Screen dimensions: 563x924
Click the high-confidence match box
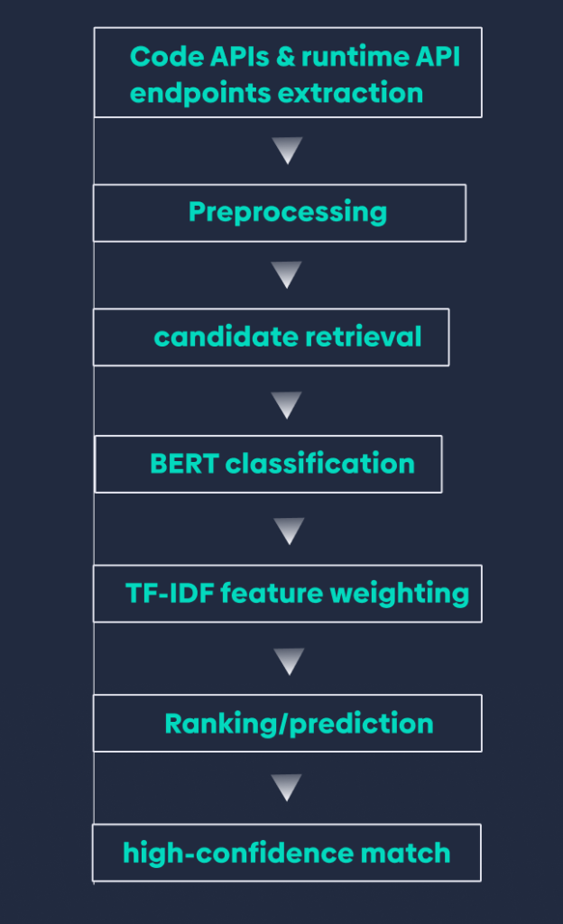coord(287,853)
